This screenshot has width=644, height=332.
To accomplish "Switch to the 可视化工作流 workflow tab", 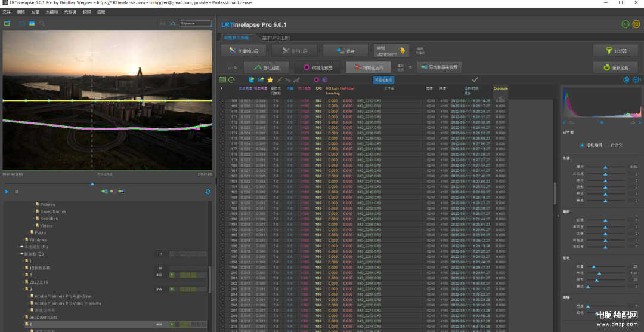I will coord(237,38).
